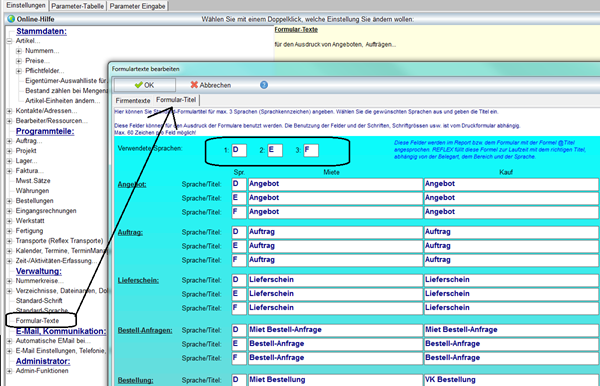The height and width of the screenshot is (386, 600).
Task: Click Lieferschein Kauf field for E
Action: click(x=511, y=294)
